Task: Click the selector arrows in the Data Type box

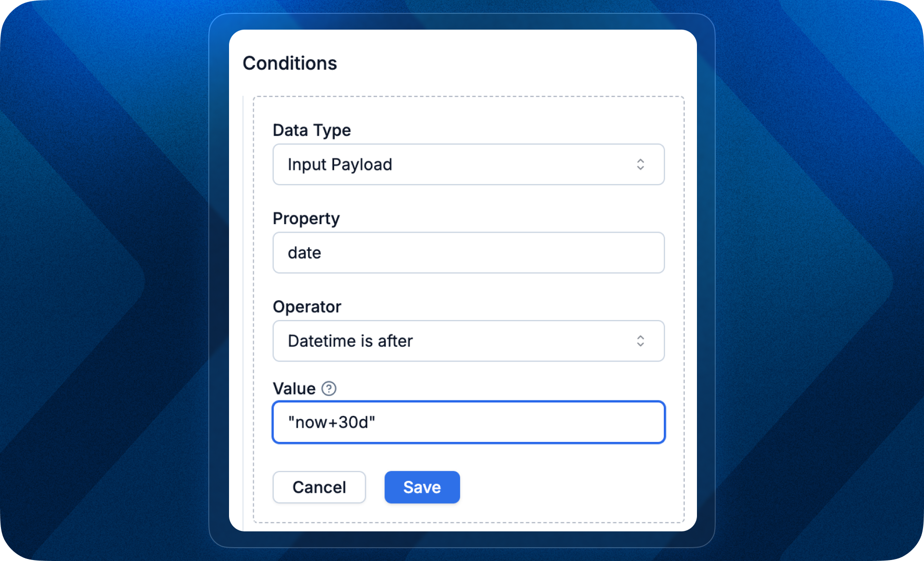Action: pos(640,164)
